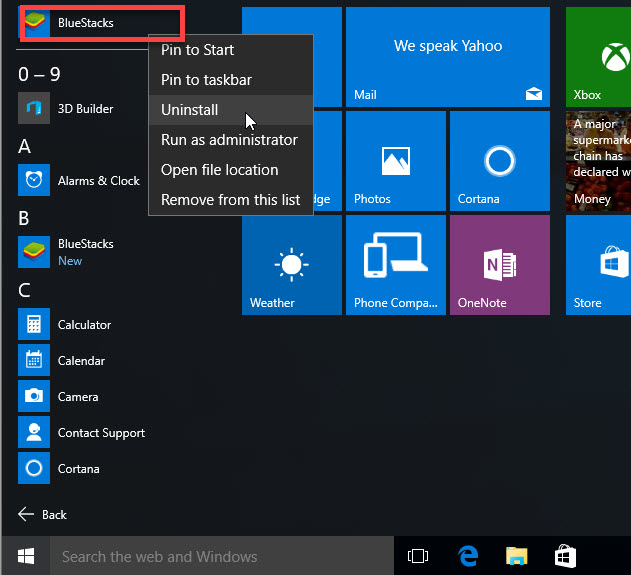Screen dimensions: 631x575
Task: Open the Mail live tile
Action: [x=448, y=57]
